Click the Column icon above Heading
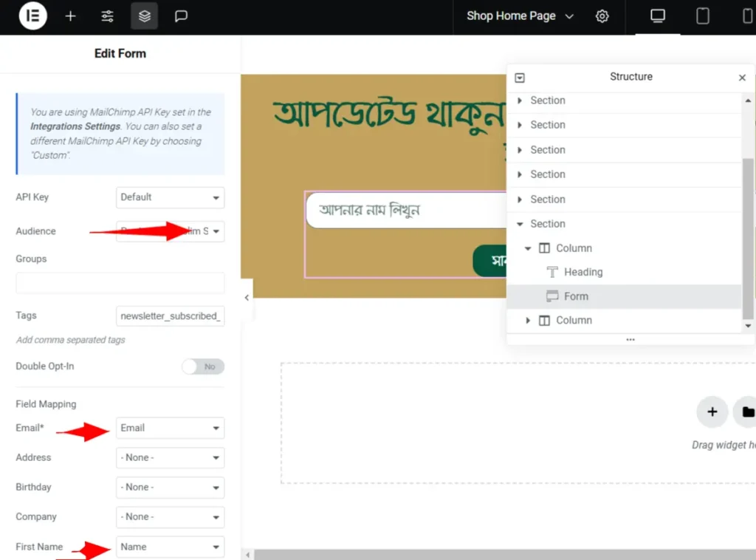Image resolution: width=756 pixels, height=560 pixels. tap(544, 248)
